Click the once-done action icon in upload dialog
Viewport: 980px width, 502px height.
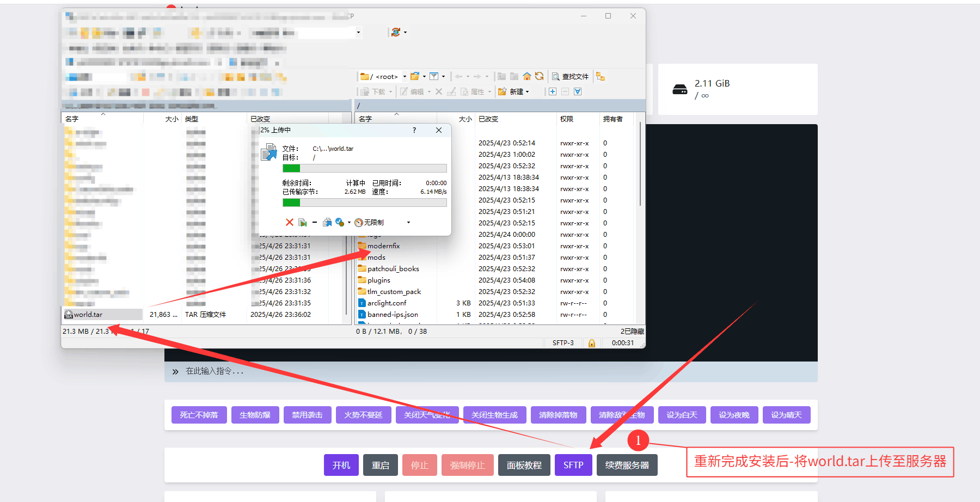click(x=340, y=222)
